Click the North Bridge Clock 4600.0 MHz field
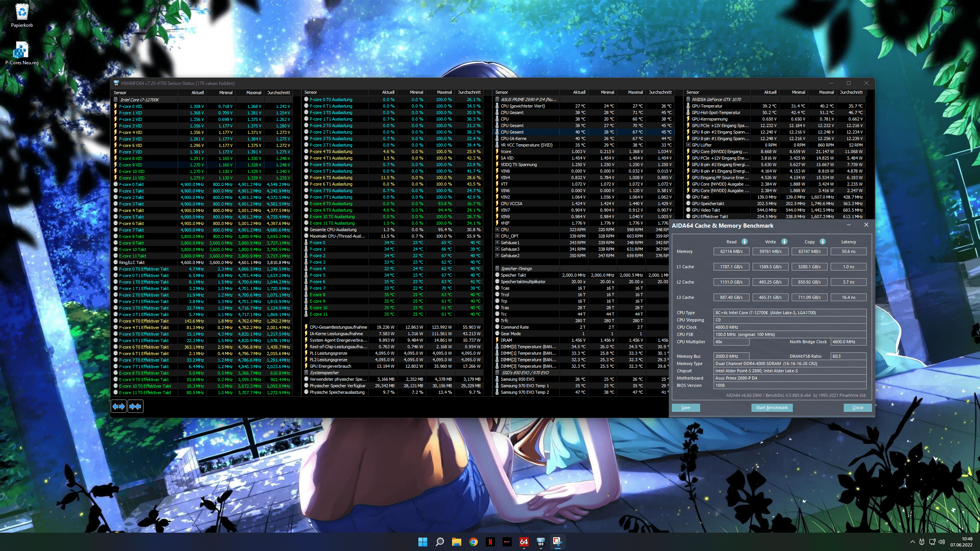Image resolution: width=980 pixels, height=551 pixels. [848, 342]
